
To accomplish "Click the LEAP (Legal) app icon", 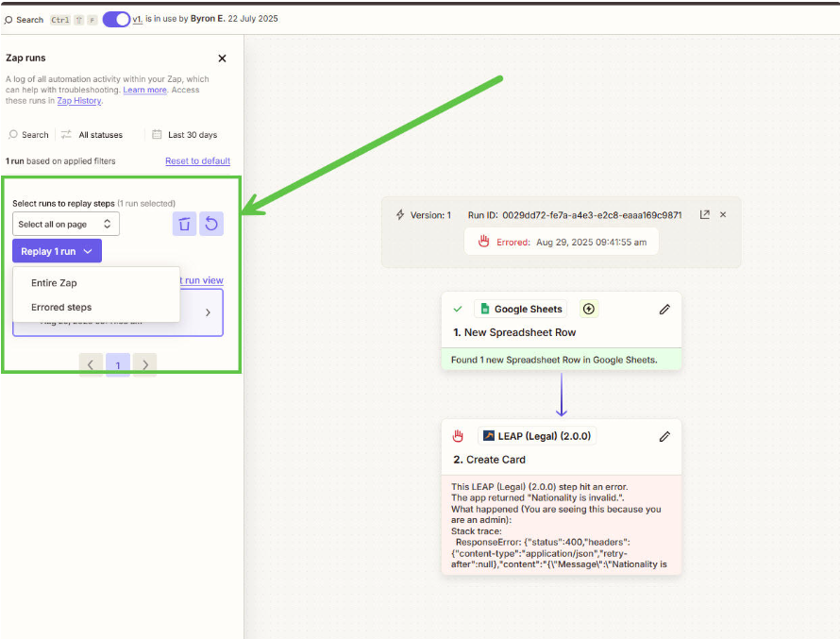I will click(488, 436).
